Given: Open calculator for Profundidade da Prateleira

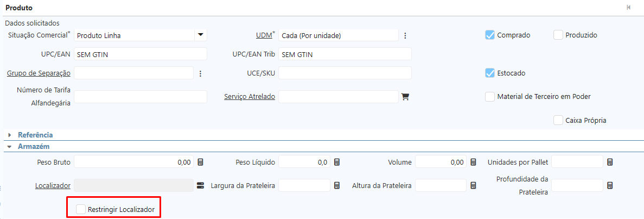Looking at the screenshot, I should tap(610, 185).
